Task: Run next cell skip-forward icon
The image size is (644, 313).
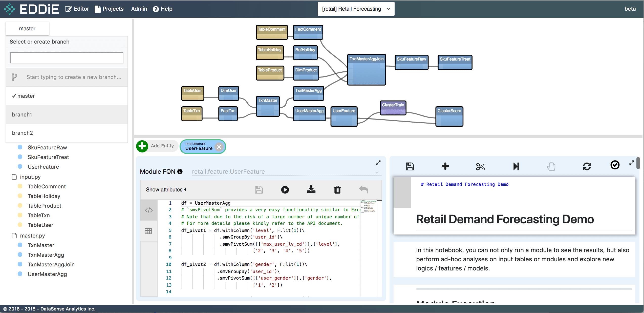Action: pyautogui.click(x=516, y=166)
